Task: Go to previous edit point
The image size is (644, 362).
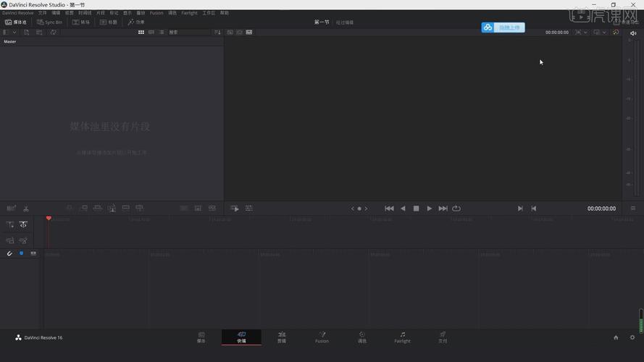Action: [533, 209]
